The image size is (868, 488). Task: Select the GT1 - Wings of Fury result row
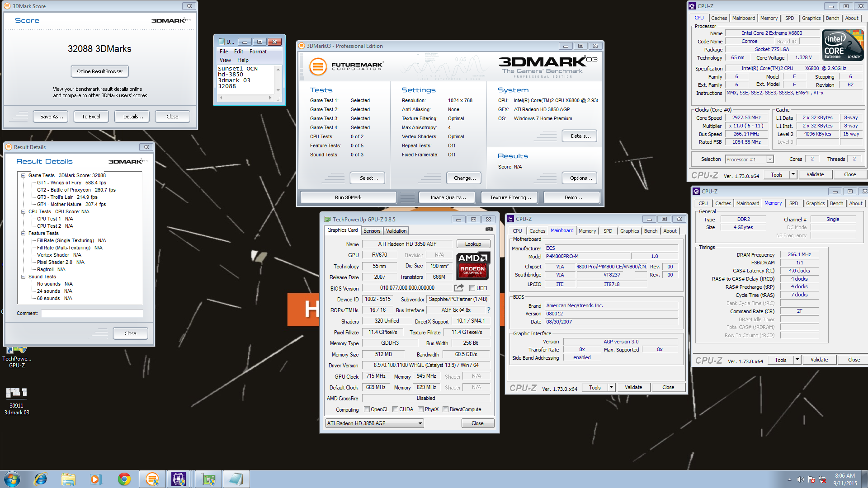pos(71,183)
